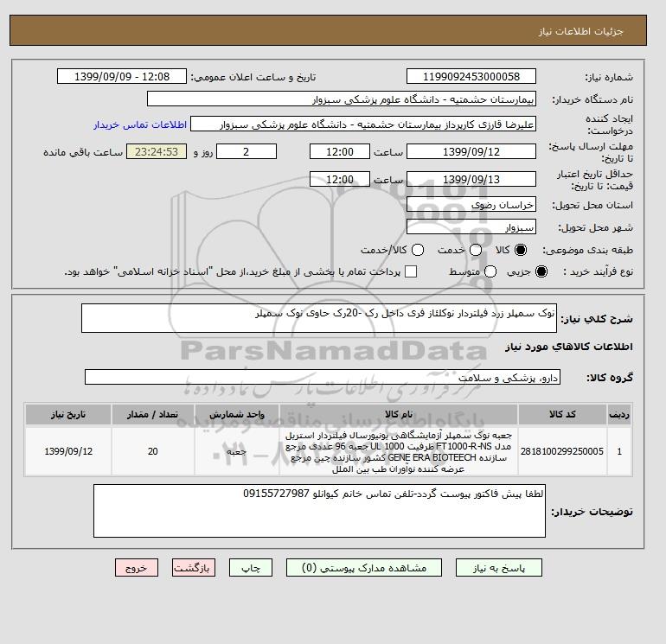The image size is (666, 644).
Task: Click the need number field 1199092453000058
Action: pos(471,76)
